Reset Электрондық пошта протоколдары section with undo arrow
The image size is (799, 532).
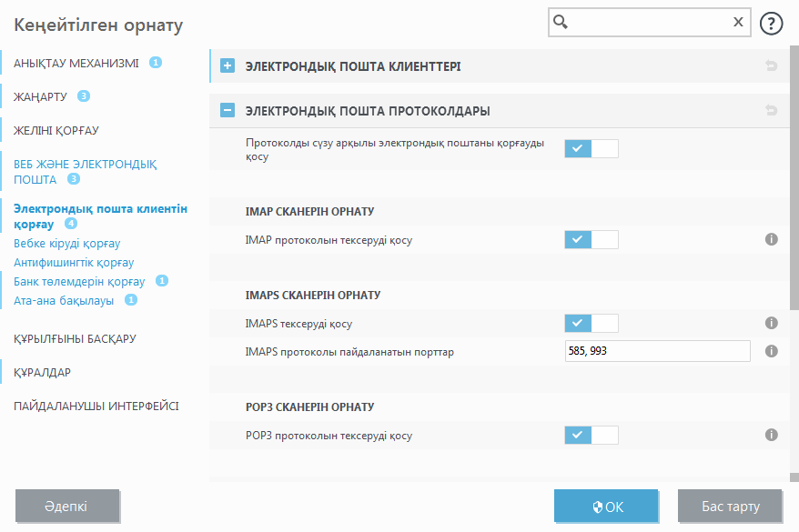[772, 111]
